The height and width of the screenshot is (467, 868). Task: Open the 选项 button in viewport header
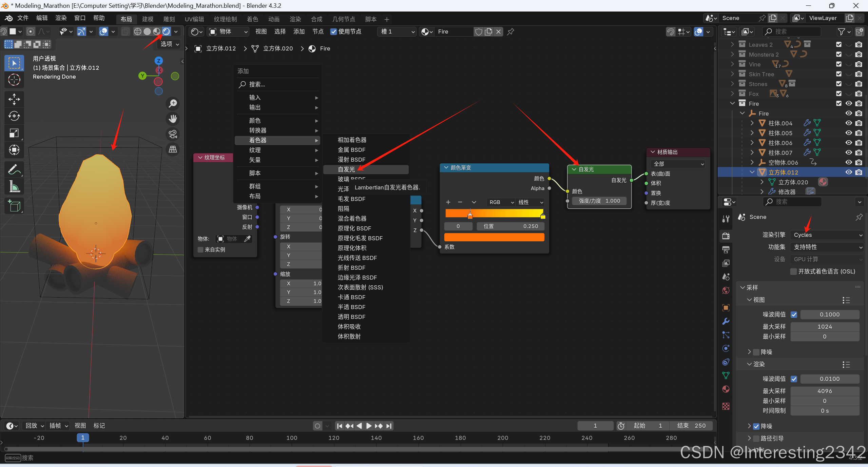(x=169, y=44)
